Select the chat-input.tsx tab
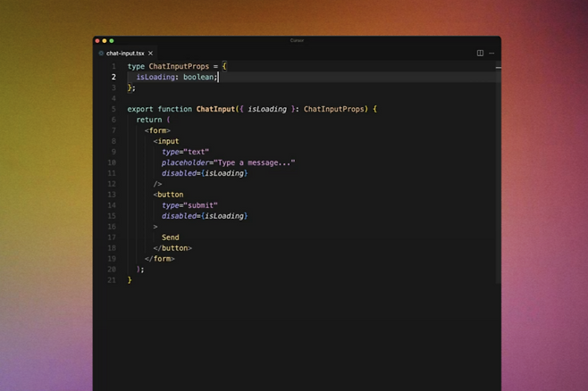 pos(125,54)
